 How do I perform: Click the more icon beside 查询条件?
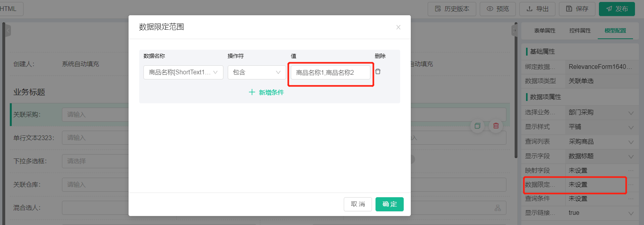(631, 199)
